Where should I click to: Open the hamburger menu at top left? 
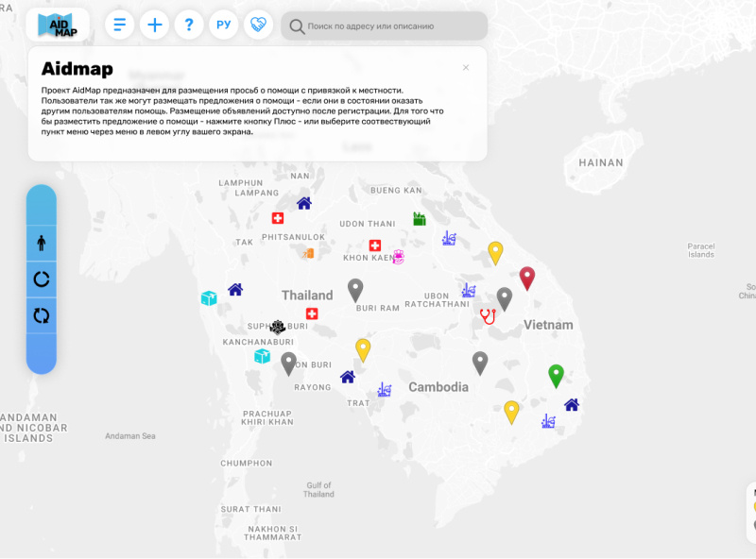coord(119,25)
